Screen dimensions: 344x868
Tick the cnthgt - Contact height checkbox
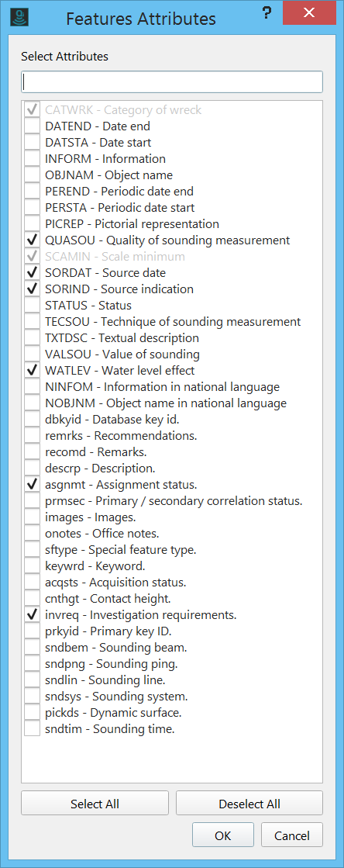point(33,599)
